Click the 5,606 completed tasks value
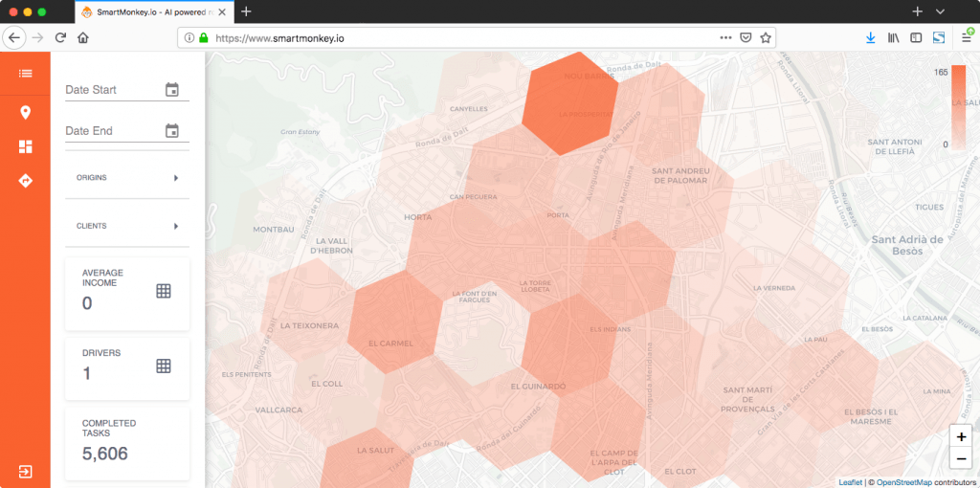The width and height of the screenshot is (980, 488). point(105,453)
